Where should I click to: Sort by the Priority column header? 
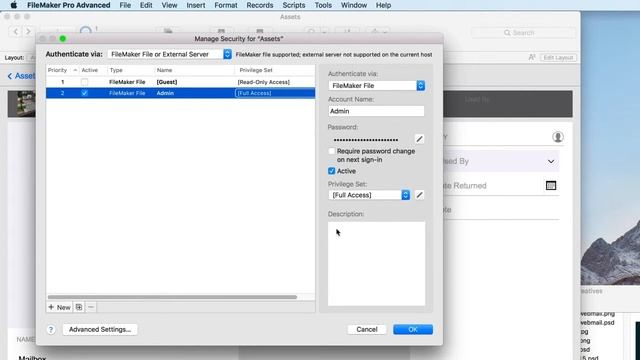click(62, 70)
